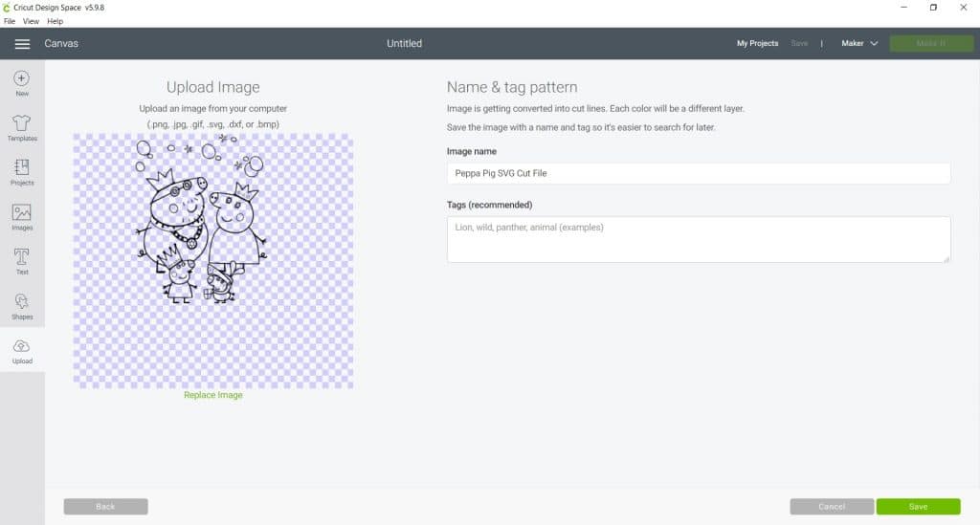
Task: Open the View menu
Action: [31, 21]
